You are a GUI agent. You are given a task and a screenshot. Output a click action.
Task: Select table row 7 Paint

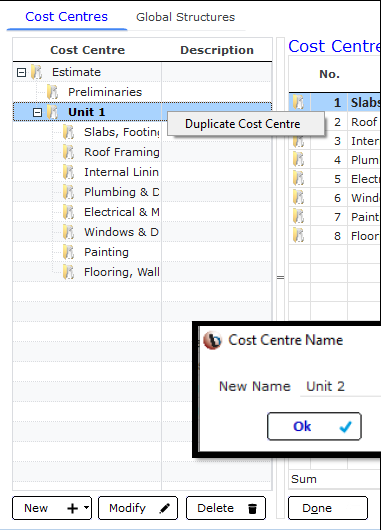(x=335, y=216)
